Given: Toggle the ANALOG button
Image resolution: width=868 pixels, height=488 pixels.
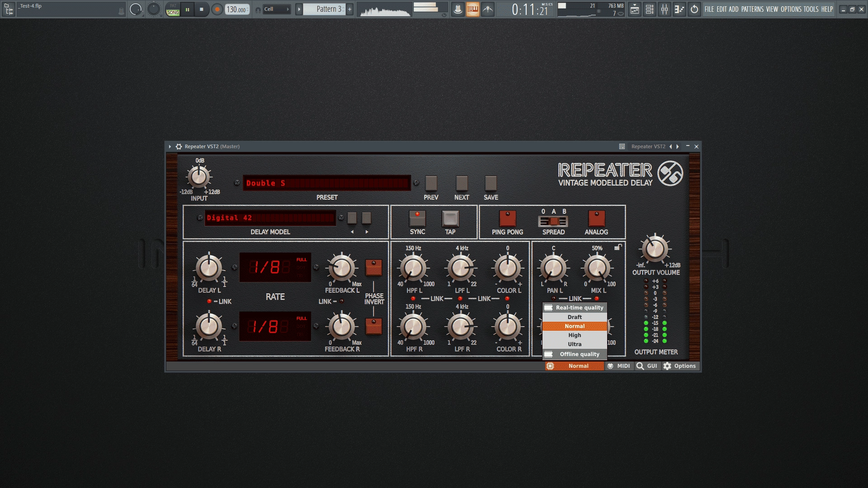Looking at the screenshot, I should 596,218.
